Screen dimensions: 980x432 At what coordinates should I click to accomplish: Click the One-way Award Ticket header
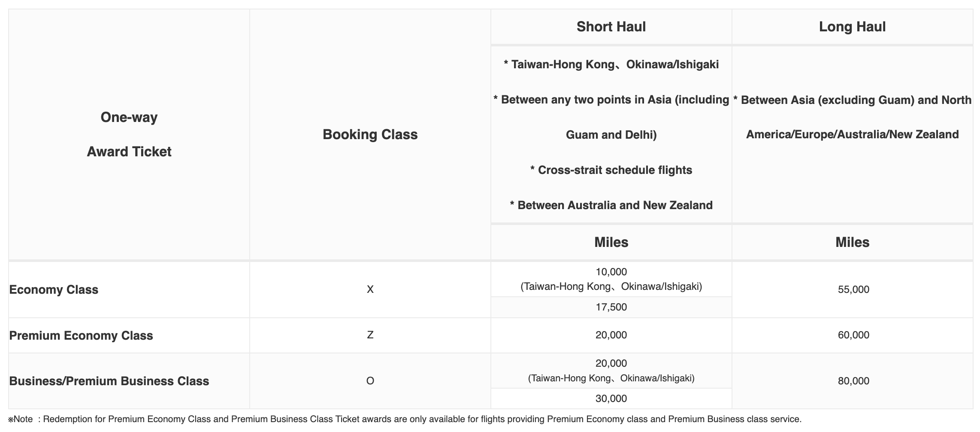[x=129, y=134]
